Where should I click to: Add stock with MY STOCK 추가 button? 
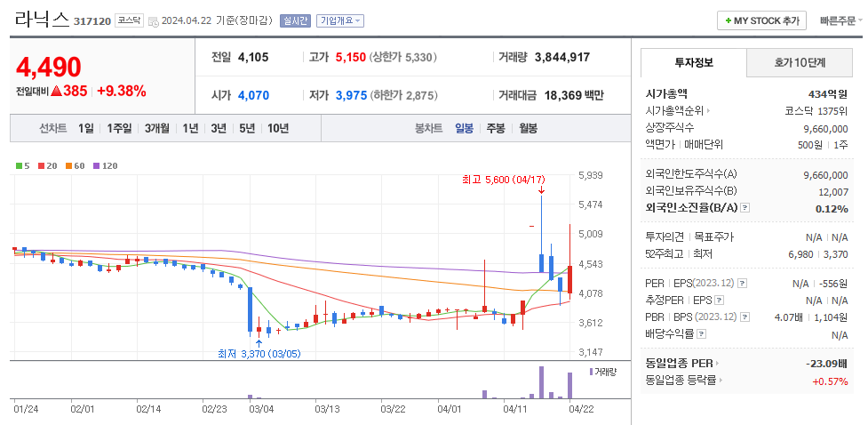tap(761, 21)
